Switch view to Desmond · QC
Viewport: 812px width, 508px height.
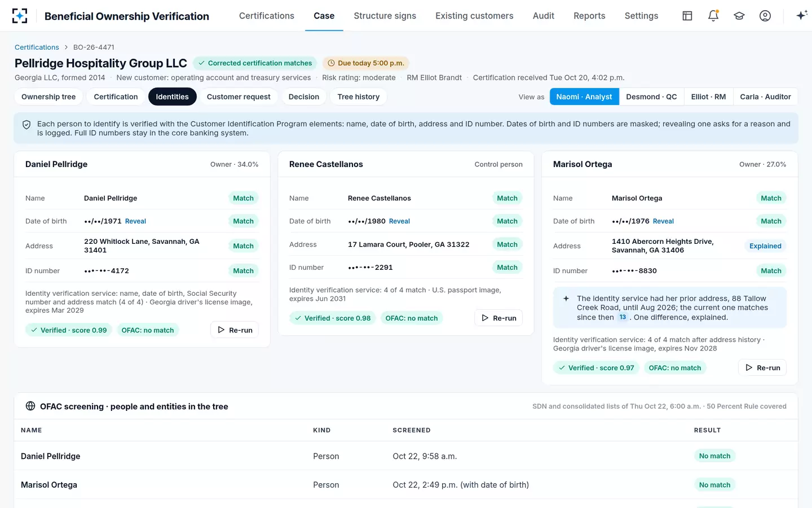[x=651, y=97]
